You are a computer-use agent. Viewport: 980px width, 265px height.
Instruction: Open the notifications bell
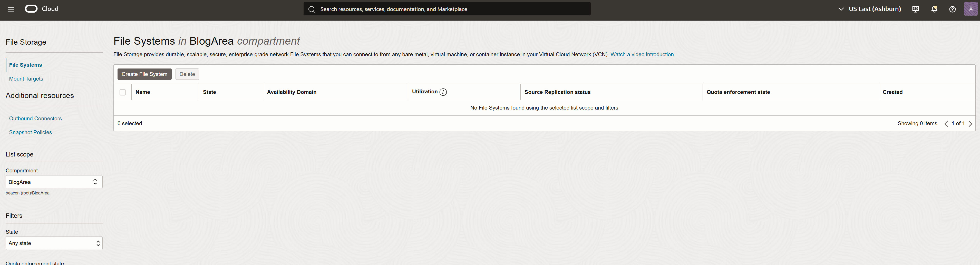click(x=934, y=9)
